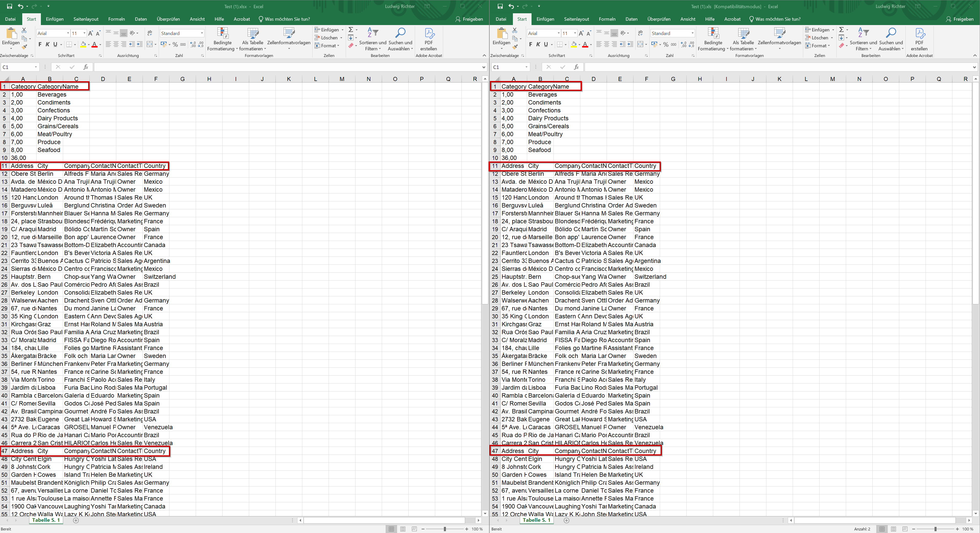This screenshot has height=533, width=980.
Task: Switch to Daten tab in right window
Action: click(x=631, y=19)
